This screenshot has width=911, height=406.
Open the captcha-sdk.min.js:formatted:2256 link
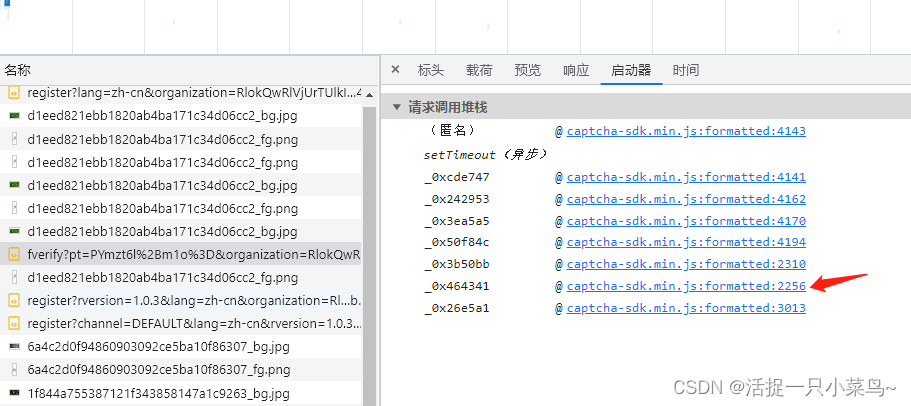coord(686,286)
